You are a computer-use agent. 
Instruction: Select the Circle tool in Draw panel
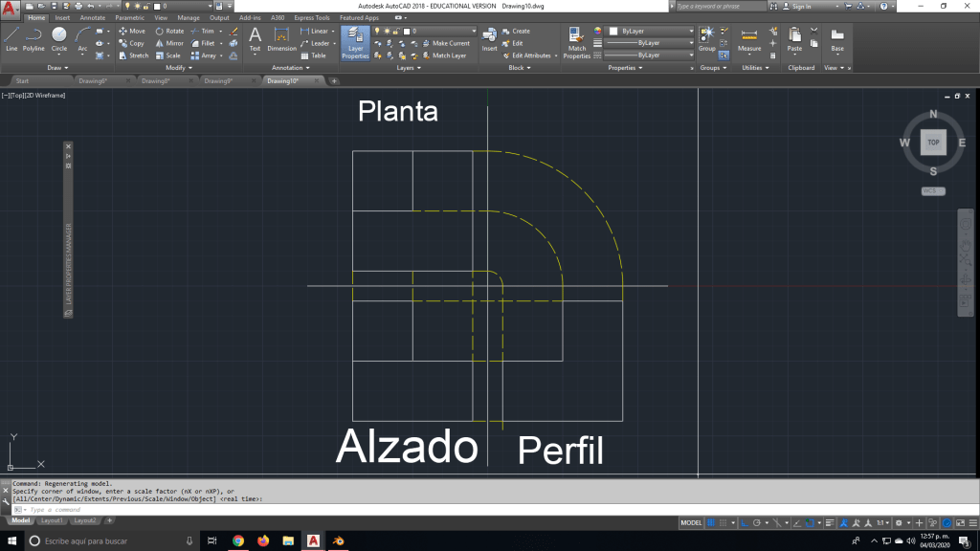59,38
